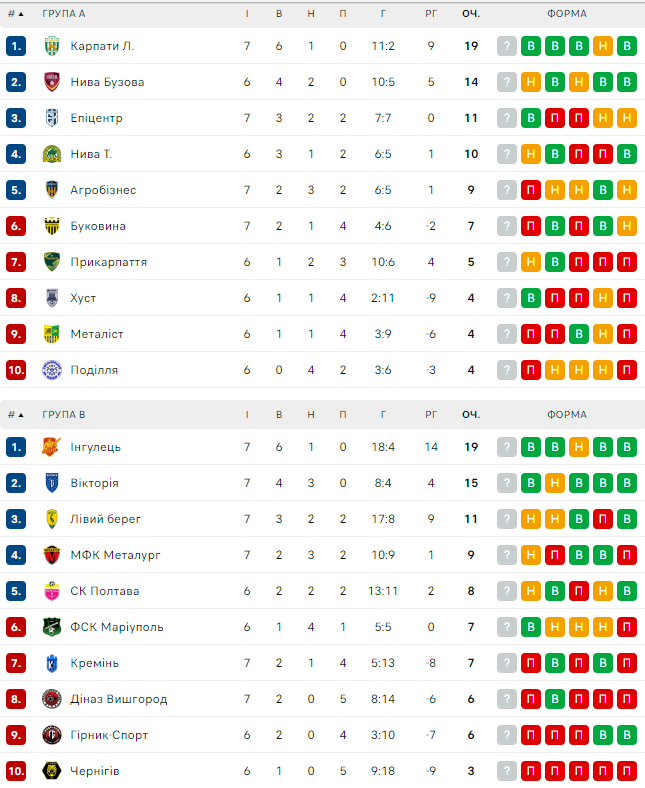The width and height of the screenshot is (645, 788).
Task: Click the МФК Металург club badge
Action: (53, 555)
